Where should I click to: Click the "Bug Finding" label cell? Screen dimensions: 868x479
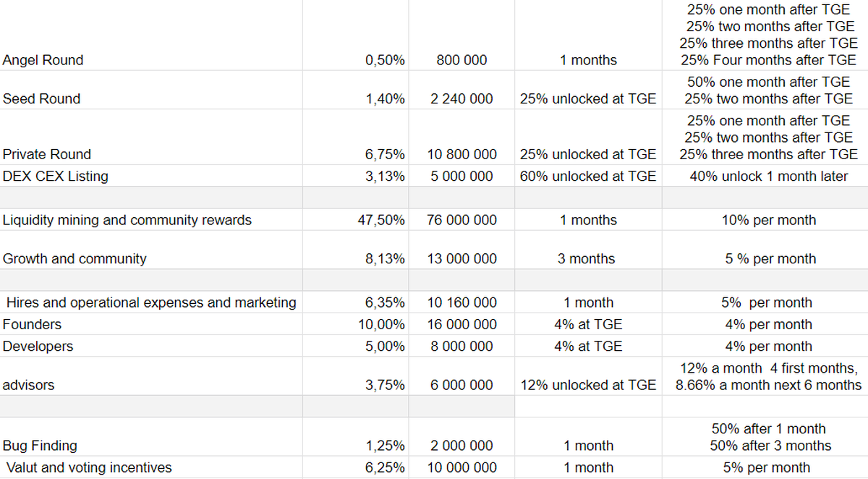coord(40,446)
